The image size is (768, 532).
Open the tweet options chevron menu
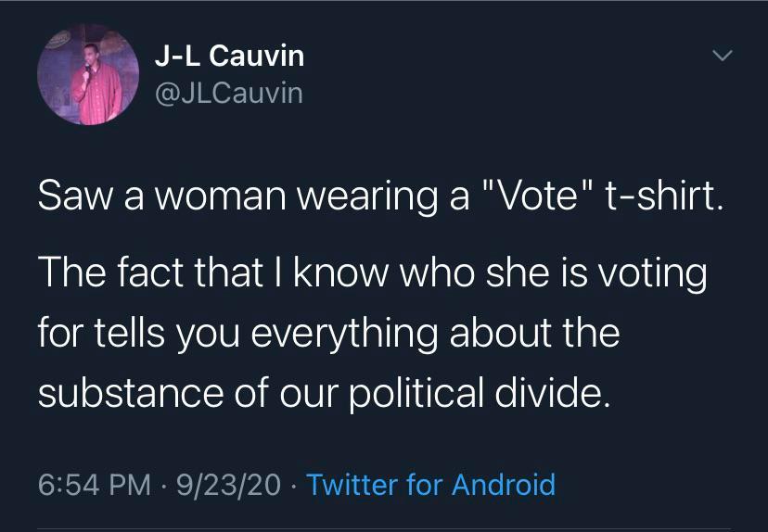tap(722, 57)
